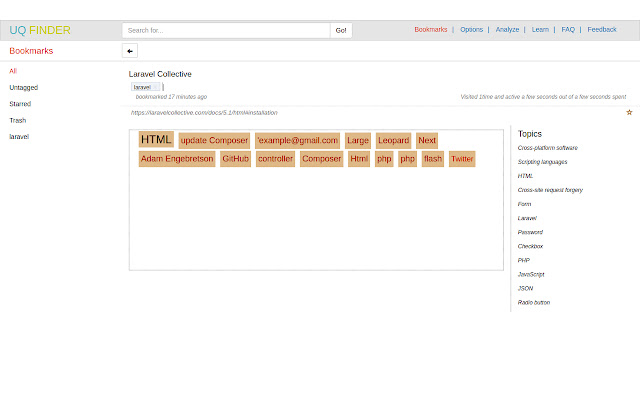This screenshot has width=640, height=400.
Task: Select the Scripting languages topic
Action: point(542,162)
